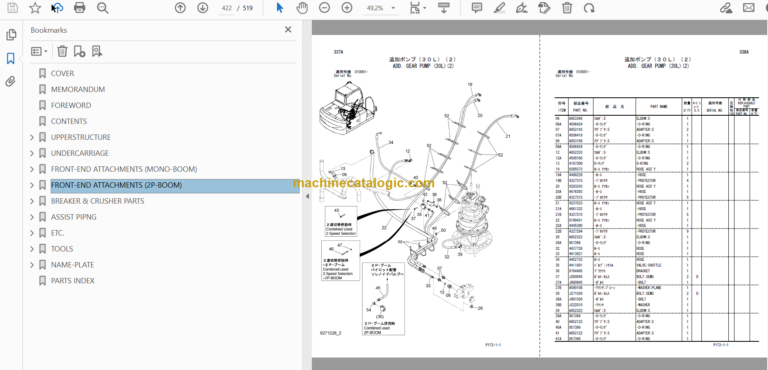Click the Rotate clockwise icon

click(x=589, y=7)
